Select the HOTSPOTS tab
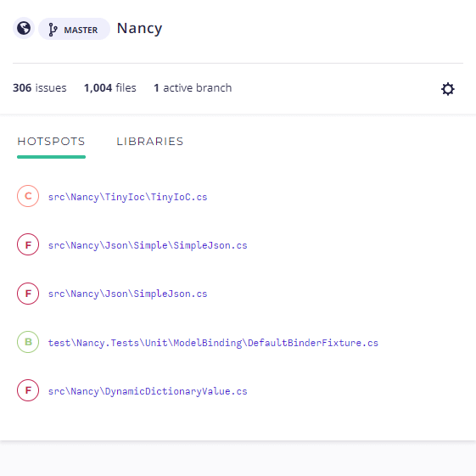Image resolution: width=476 pixels, height=476 pixels. (x=51, y=142)
